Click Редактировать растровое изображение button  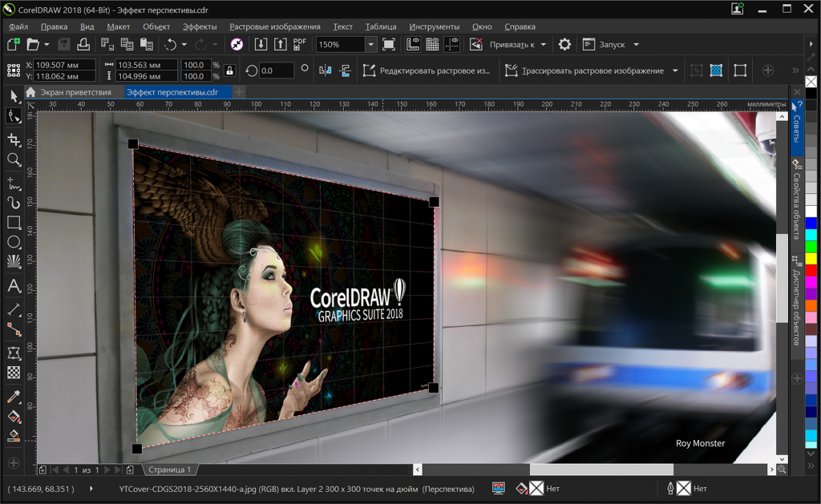[x=427, y=71]
